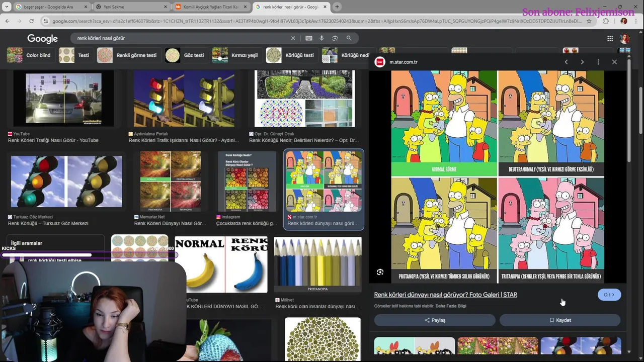Close the image preview panel

pyautogui.click(x=614, y=62)
